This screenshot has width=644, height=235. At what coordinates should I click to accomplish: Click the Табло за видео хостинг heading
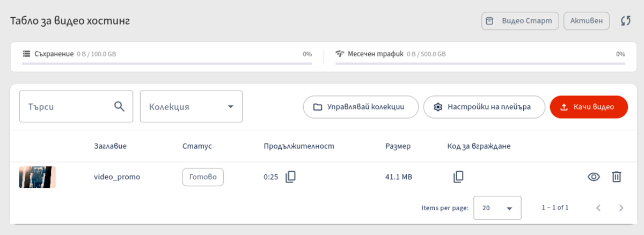coord(70,21)
